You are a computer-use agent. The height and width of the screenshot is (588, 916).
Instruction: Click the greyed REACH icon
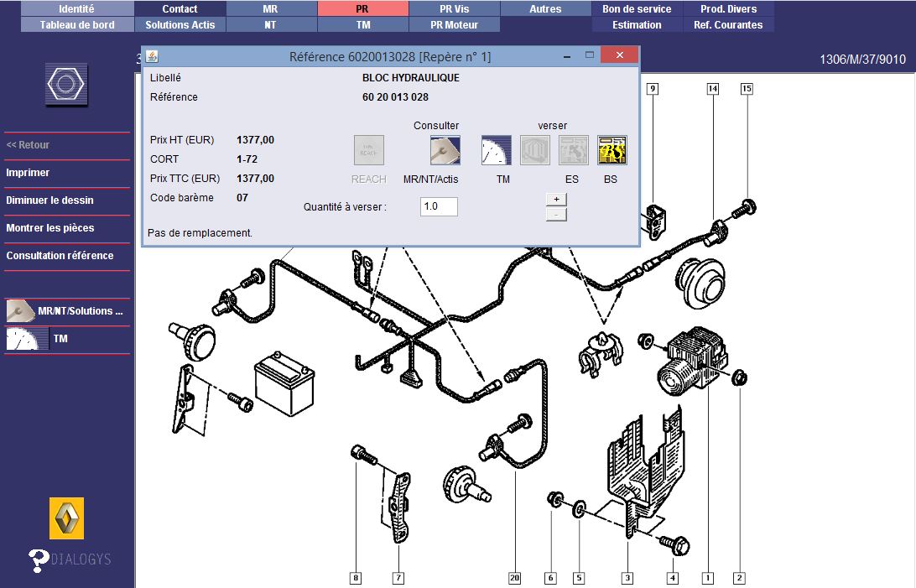368,151
